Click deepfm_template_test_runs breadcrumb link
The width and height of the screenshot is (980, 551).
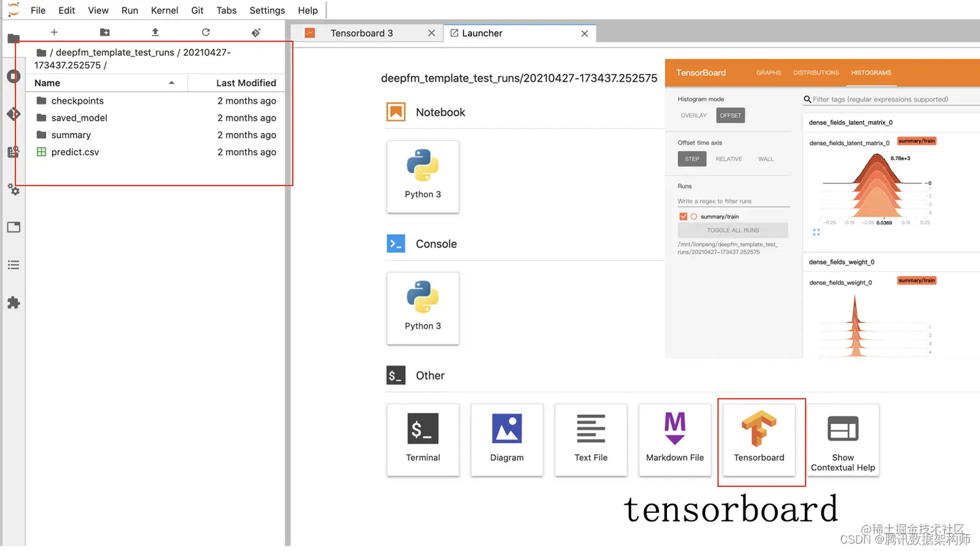115,53
